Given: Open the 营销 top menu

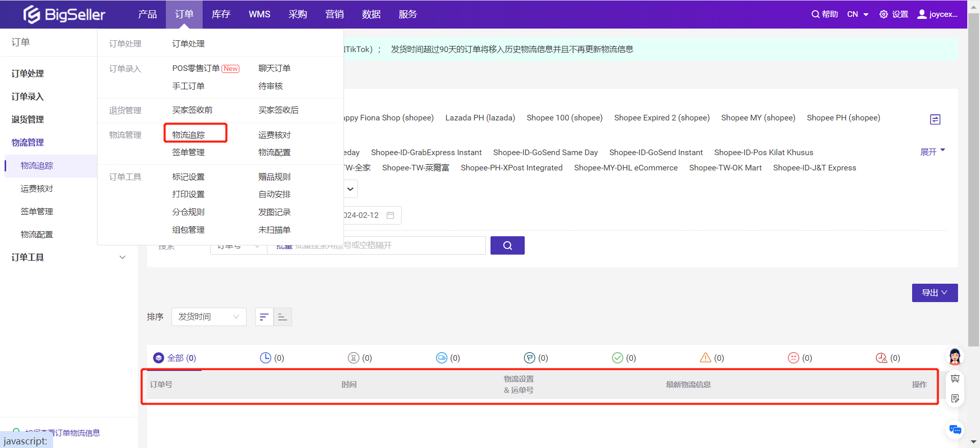Looking at the screenshot, I should point(334,14).
